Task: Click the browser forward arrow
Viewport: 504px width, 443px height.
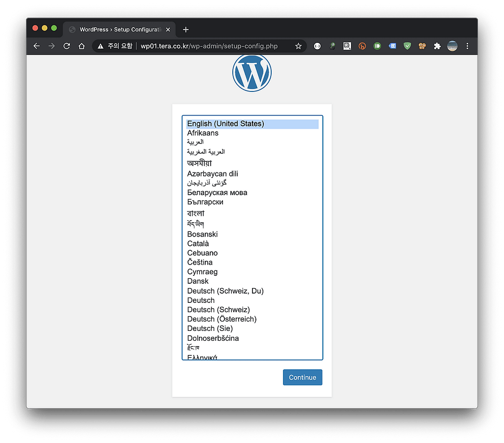Action: click(51, 46)
